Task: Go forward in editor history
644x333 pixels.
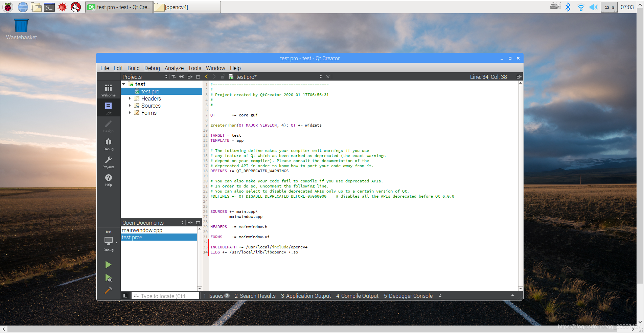Action: coord(214,77)
